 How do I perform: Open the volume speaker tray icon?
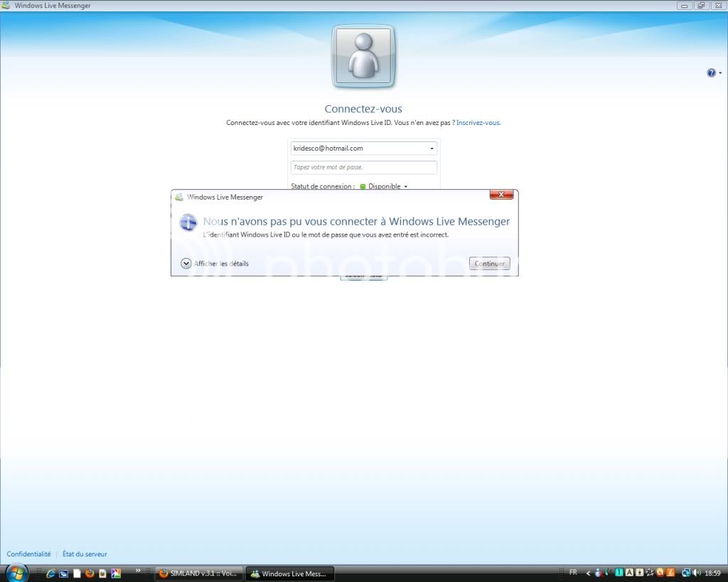[697, 573]
